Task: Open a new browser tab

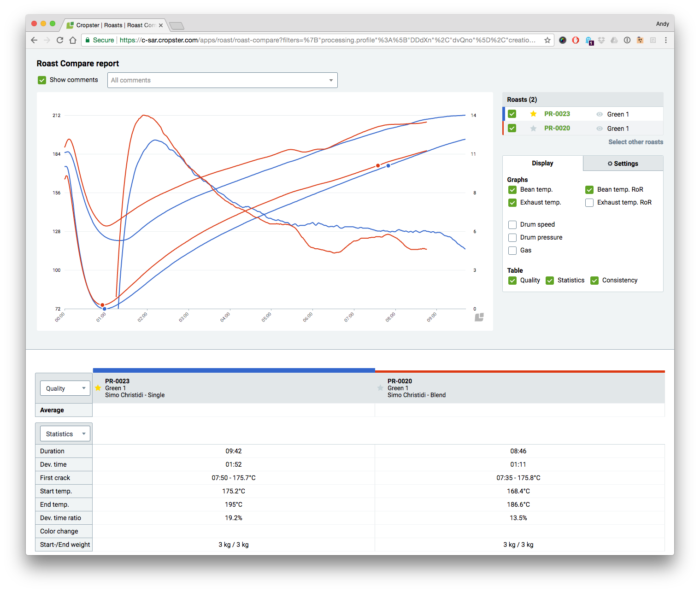Action: pyautogui.click(x=176, y=25)
